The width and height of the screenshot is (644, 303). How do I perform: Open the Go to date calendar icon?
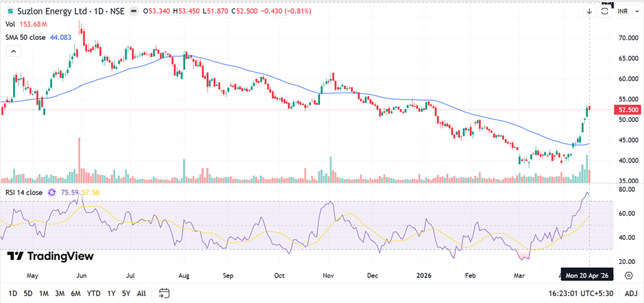click(164, 293)
